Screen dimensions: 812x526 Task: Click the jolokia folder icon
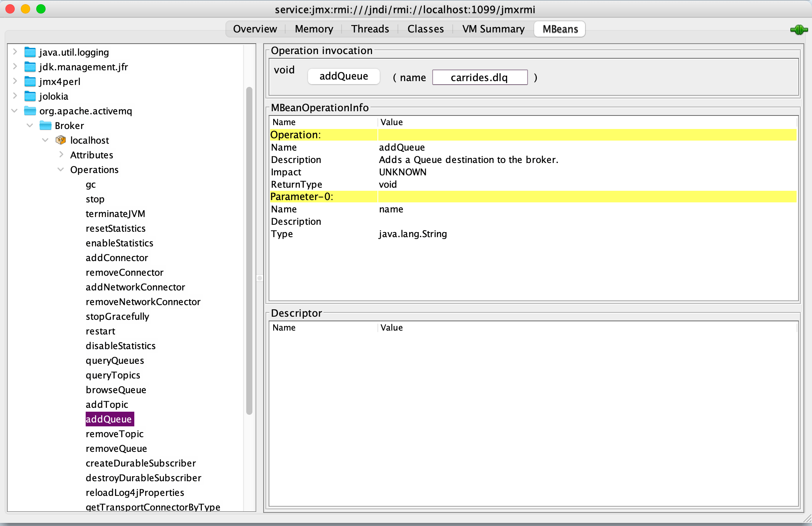pos(30,96)
